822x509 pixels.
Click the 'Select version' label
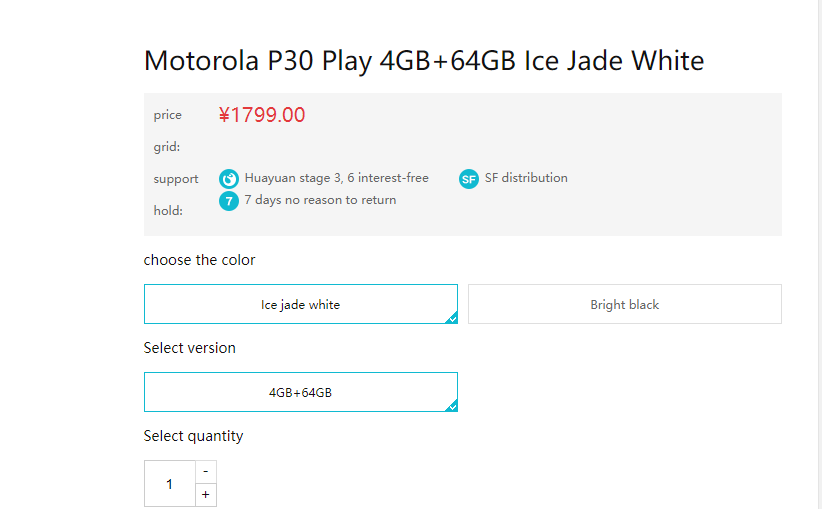(x=190, y=348)
